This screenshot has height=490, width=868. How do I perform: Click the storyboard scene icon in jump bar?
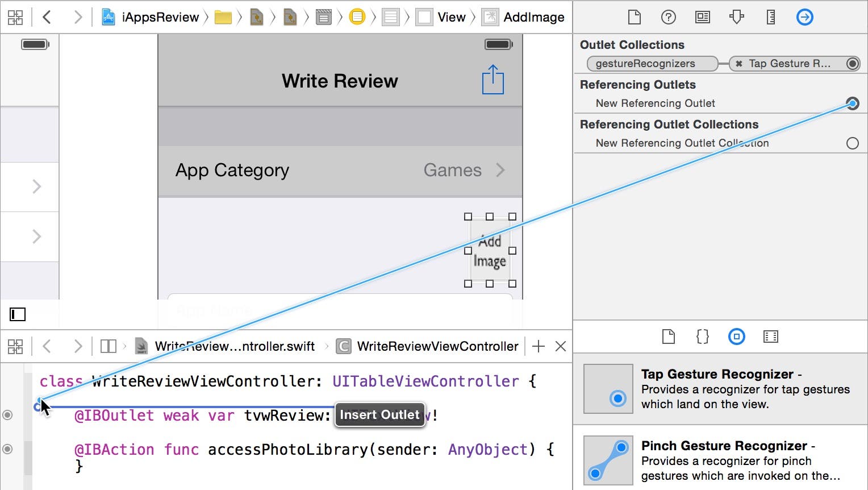(323, 18)
